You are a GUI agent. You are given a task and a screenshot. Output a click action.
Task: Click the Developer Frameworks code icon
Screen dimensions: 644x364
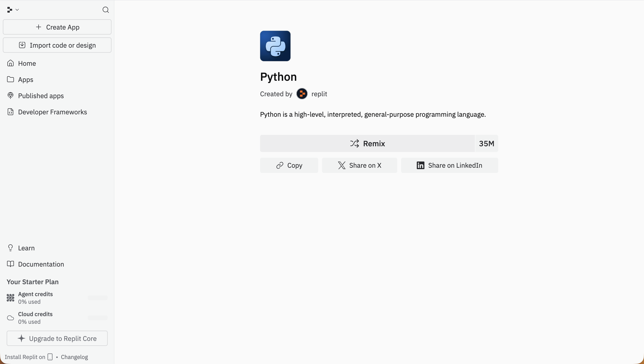click(x=11, y=112)
